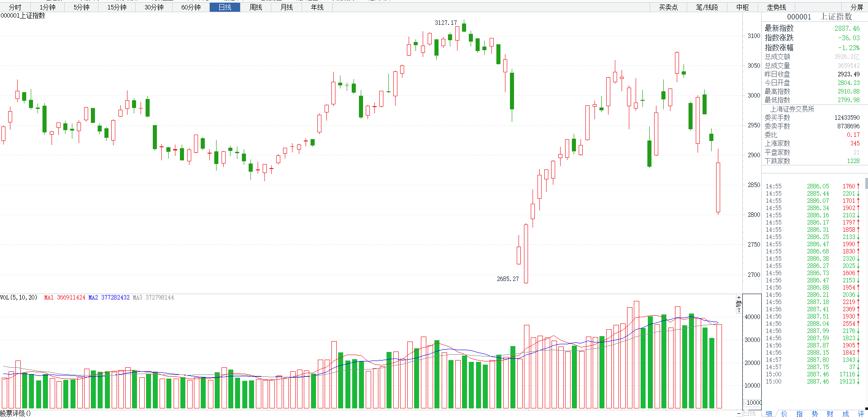Click the MA2 377282432 value
The height and width of the screenshot is (417, 868).
(x=109, y=297)
